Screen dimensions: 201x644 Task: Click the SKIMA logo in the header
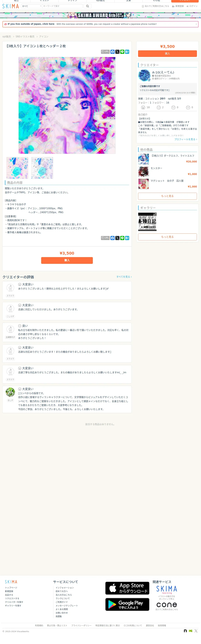click(10, 6)
